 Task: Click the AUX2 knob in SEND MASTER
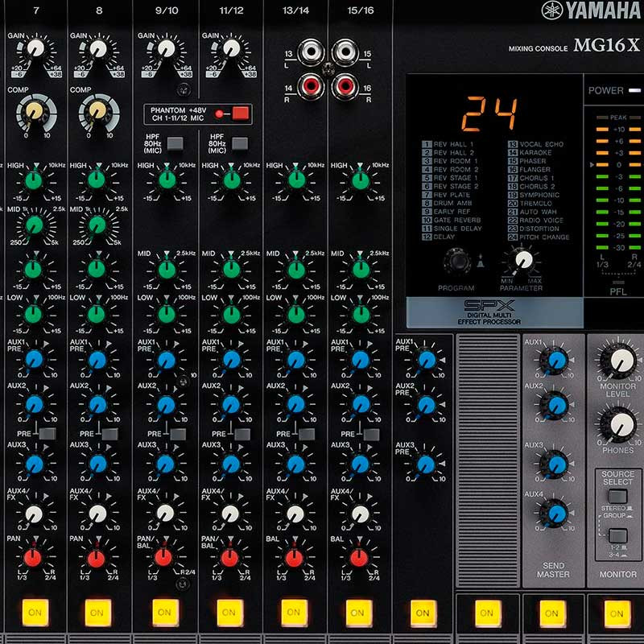(x=555, y=406)
